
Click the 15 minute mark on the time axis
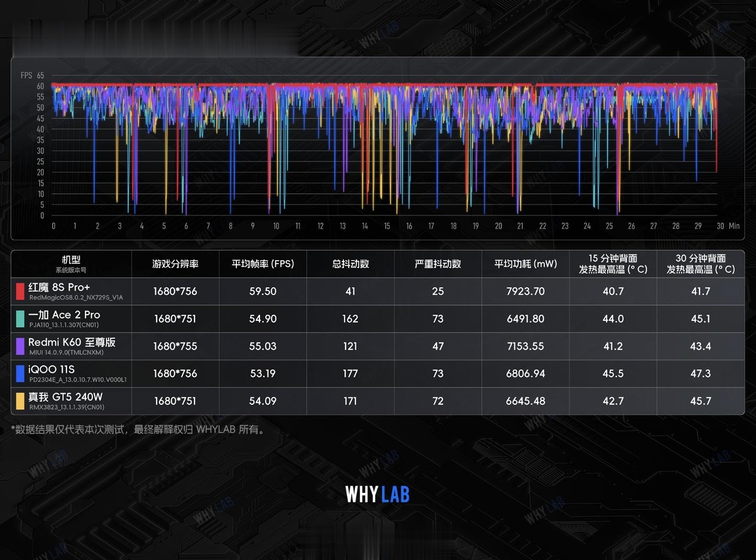point(387,226)
